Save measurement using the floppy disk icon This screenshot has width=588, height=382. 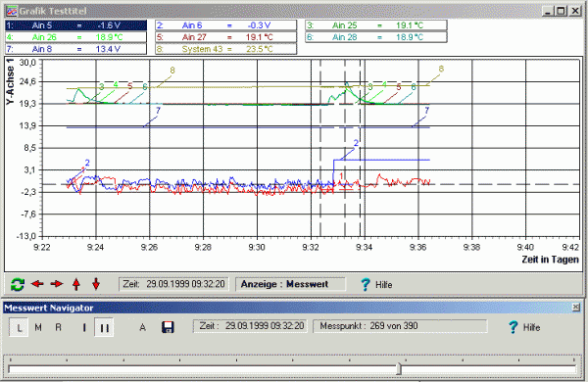point(168,327)
